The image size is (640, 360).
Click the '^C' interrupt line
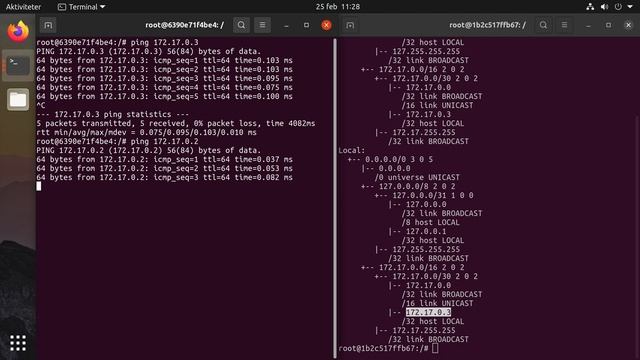[41, 105]
